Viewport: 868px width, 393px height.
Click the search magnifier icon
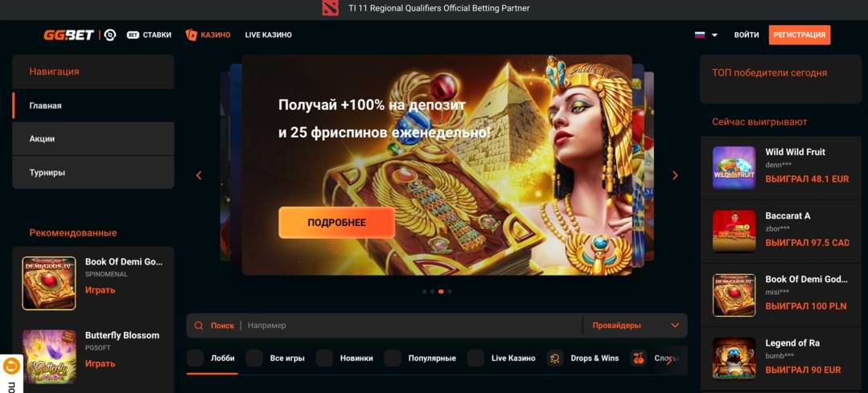[199, 325]
